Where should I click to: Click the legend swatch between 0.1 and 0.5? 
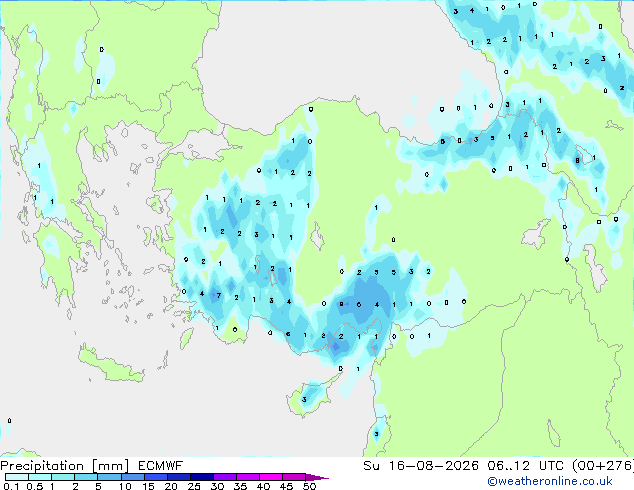[17, 477]
